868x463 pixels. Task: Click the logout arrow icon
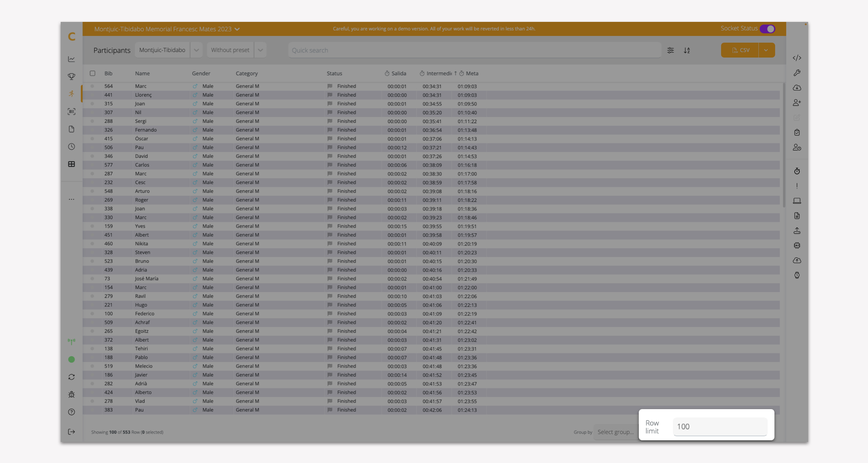point(72,432)
